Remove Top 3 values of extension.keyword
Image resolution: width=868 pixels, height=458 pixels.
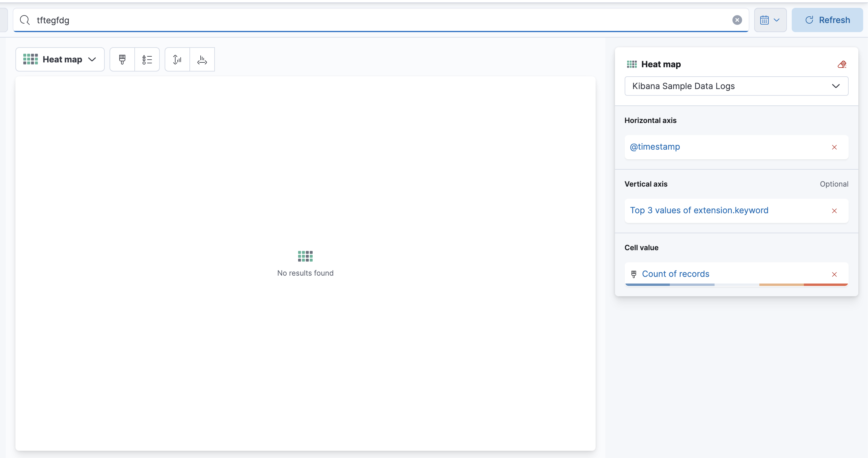834,211
